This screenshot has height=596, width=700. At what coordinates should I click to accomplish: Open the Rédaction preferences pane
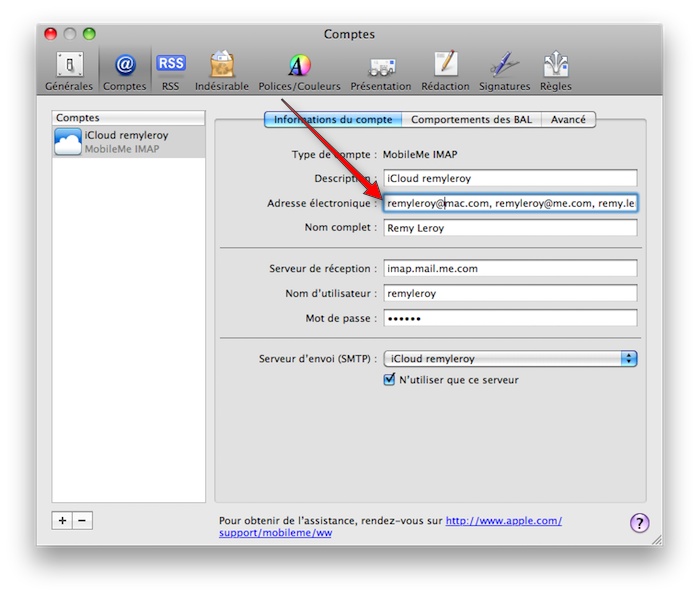coord(446,71)
